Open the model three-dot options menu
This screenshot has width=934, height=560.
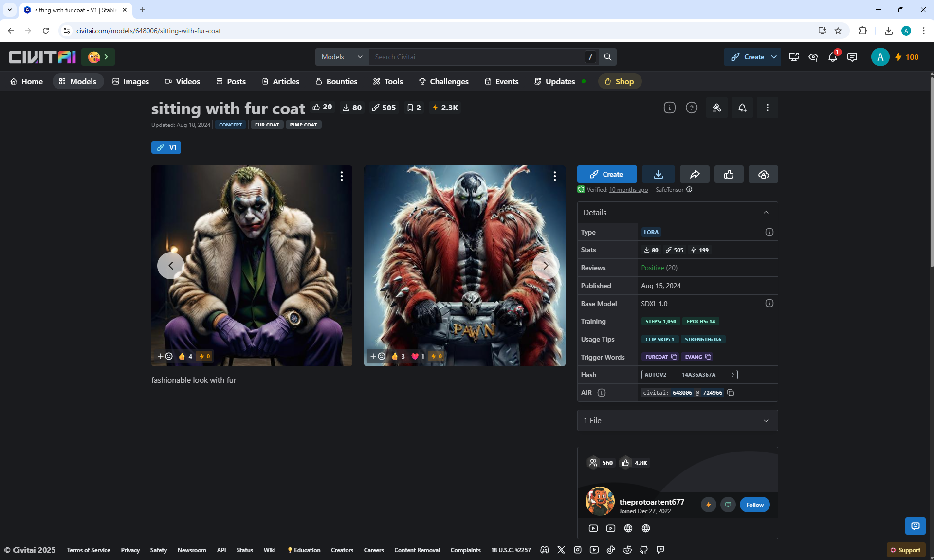coord(768,108)
